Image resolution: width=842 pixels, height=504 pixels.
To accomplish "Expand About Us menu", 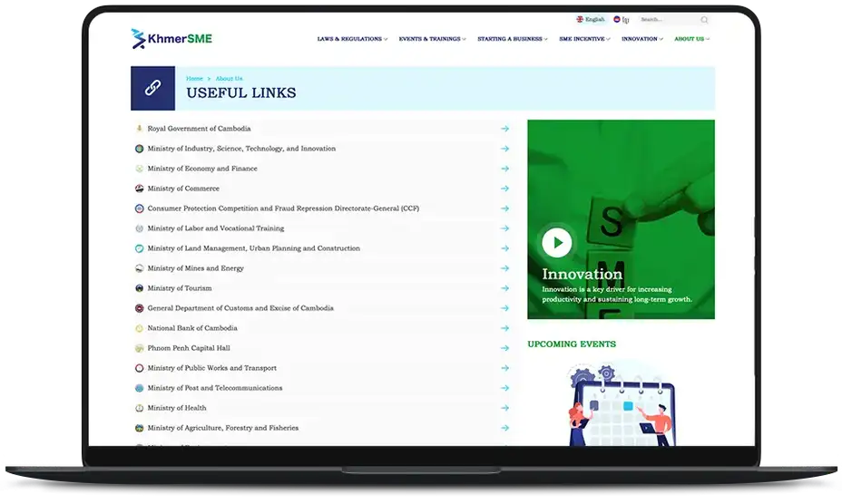I will pos(691,39).
